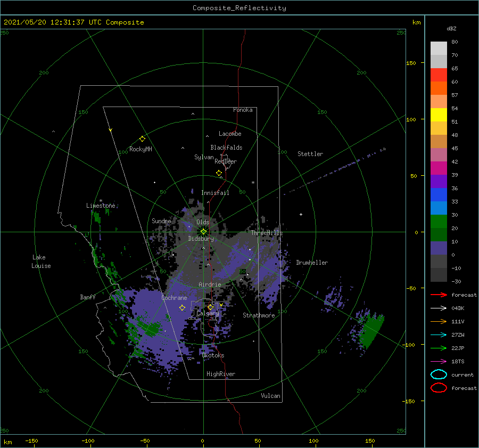Click the Composite_Reflectivity title text
The image size is (479, 448).
[x=240, y=8]
